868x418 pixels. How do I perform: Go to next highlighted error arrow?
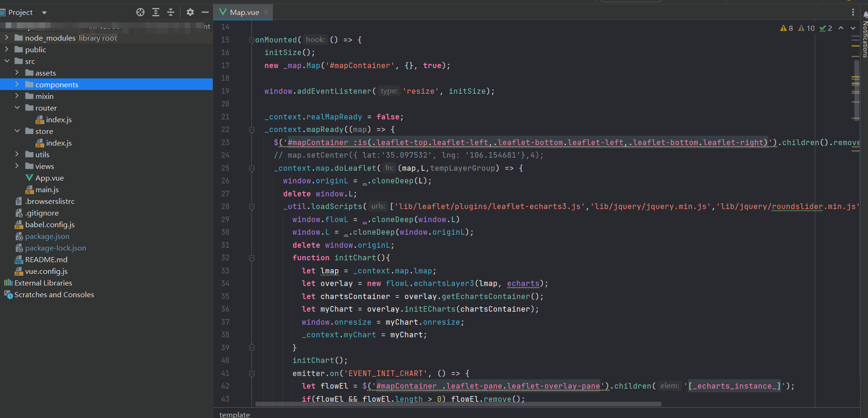click(853, 28)
